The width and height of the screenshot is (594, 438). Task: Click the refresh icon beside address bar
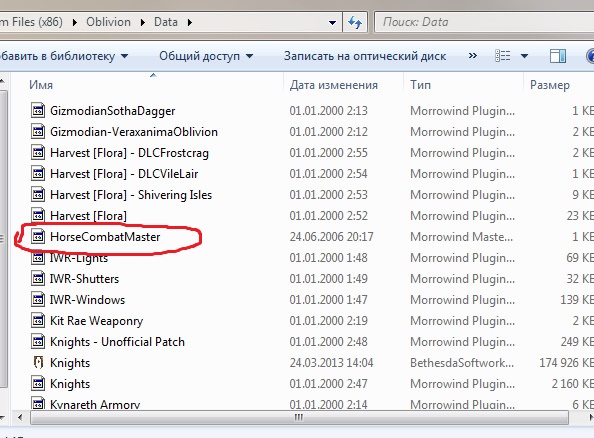355,22
